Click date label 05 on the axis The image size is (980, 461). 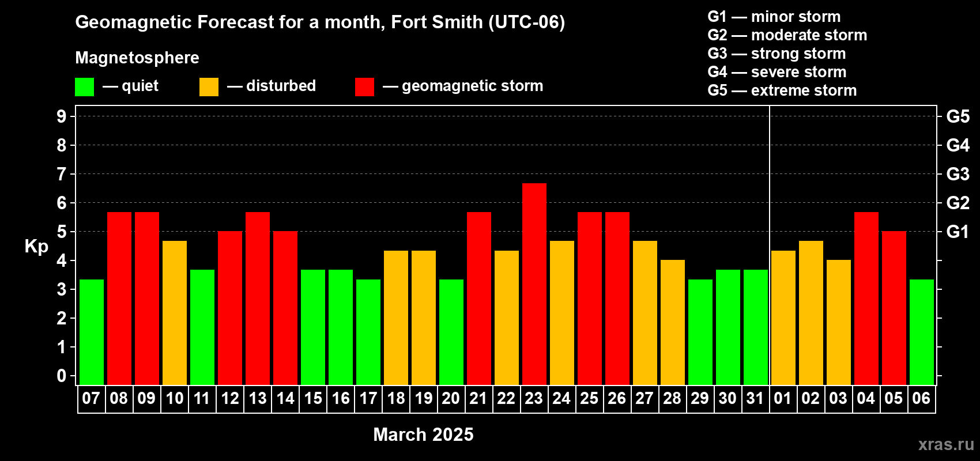click(894, 398)
